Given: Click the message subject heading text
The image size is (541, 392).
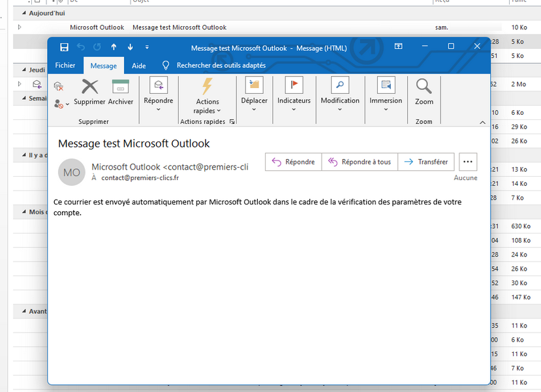Looking at the screenshot, I should 134,143.
